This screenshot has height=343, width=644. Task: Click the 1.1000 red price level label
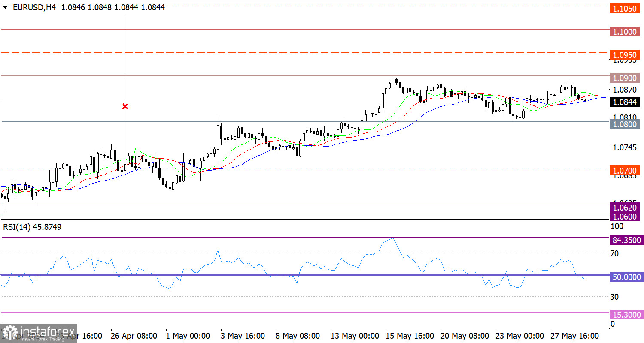click(625, 32)
